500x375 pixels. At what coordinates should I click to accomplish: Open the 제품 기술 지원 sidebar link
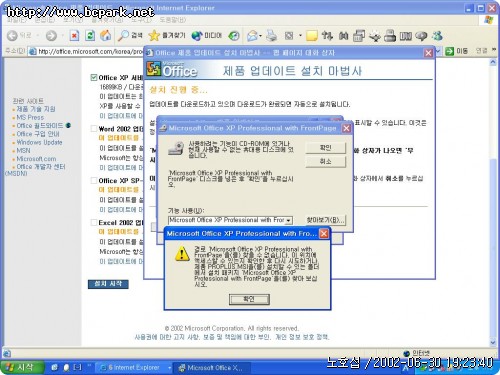tap(36, 109)
